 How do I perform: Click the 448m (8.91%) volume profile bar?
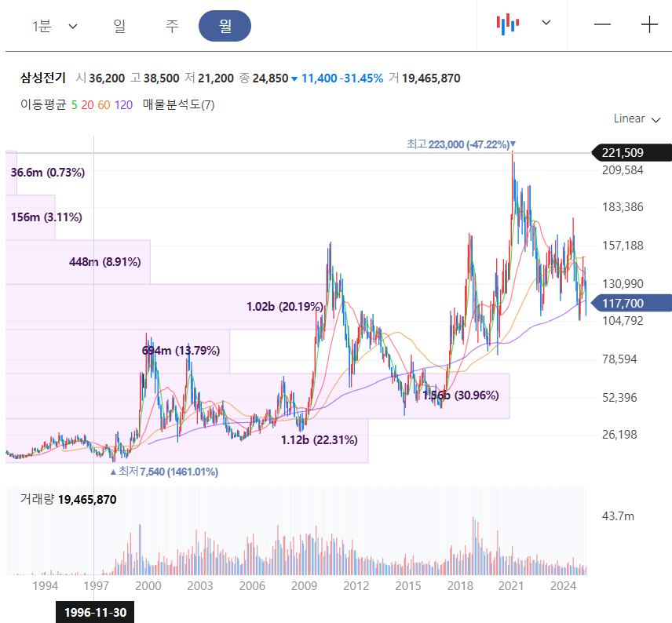(x=78, y=262)
